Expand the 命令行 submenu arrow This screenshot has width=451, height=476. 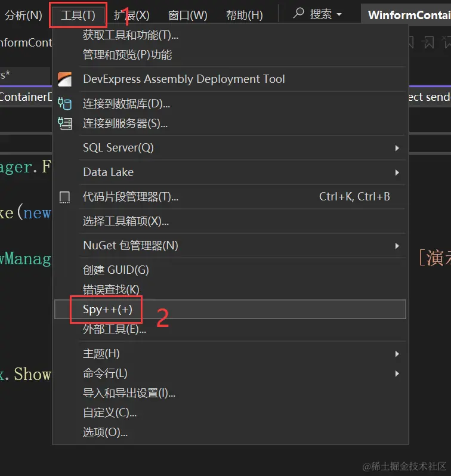pos(397,373)
